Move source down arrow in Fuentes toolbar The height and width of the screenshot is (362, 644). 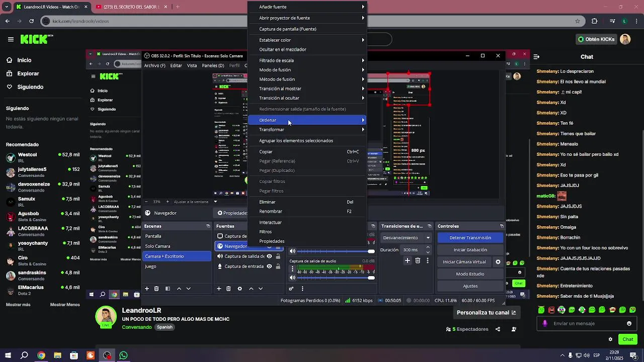(x=261, y=289)
